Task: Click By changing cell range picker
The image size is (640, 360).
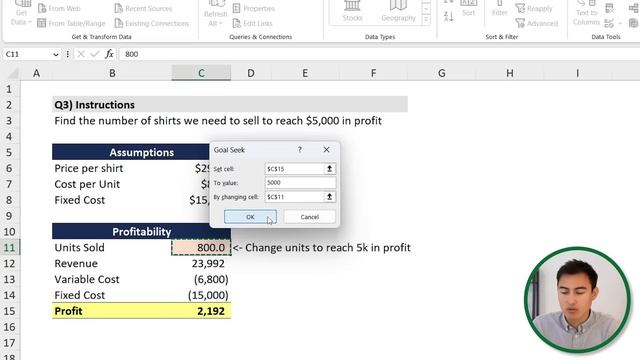Action: pos(329,197)
